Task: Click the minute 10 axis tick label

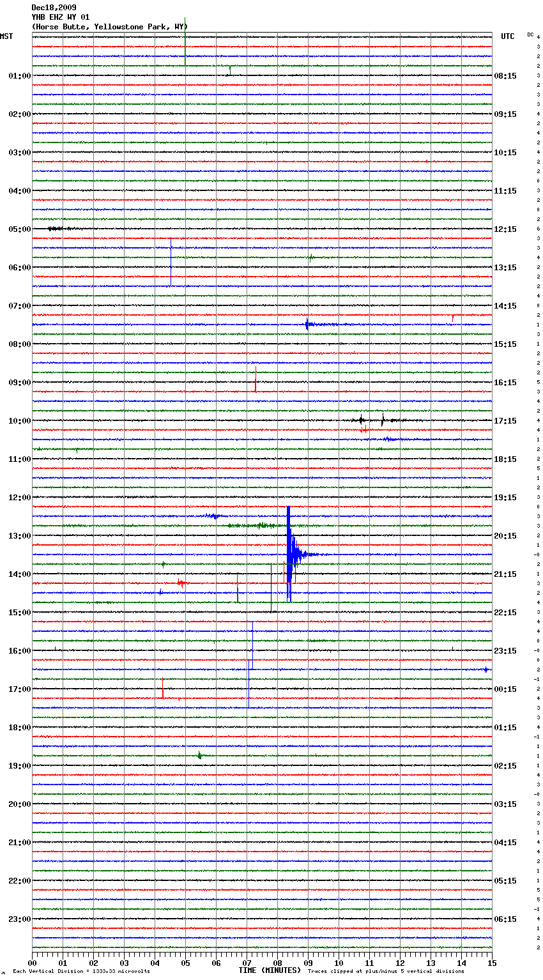Action: coord(339,963)
